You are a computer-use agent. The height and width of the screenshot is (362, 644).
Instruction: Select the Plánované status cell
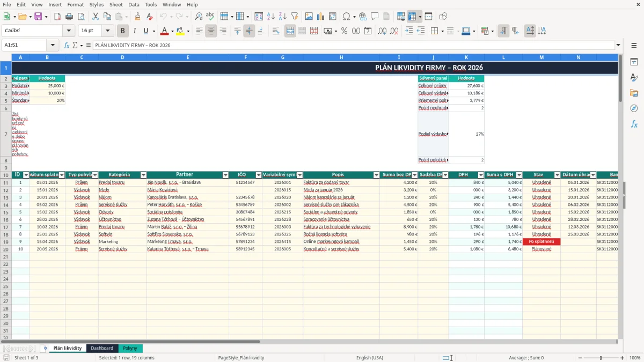click(x=541, y=249)
